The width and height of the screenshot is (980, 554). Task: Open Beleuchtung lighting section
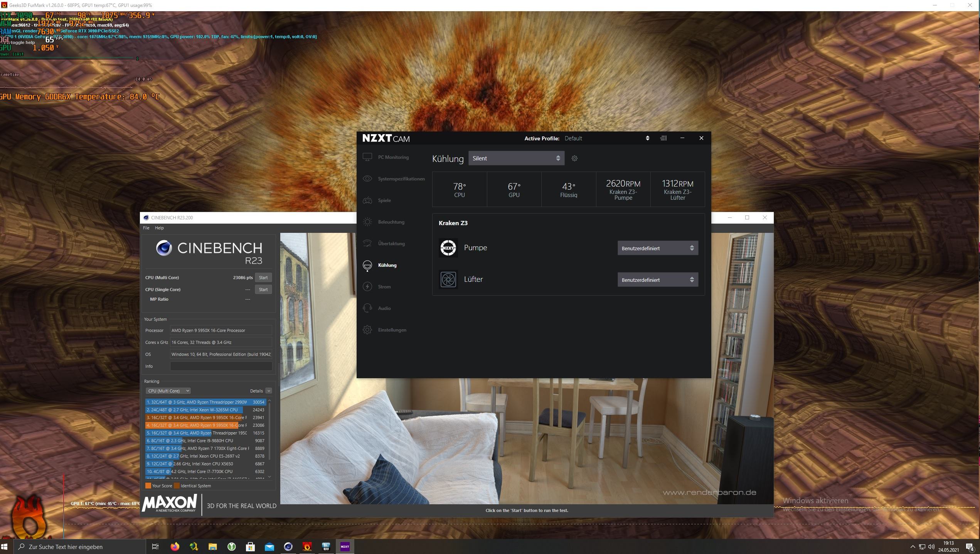click(391, 222)
